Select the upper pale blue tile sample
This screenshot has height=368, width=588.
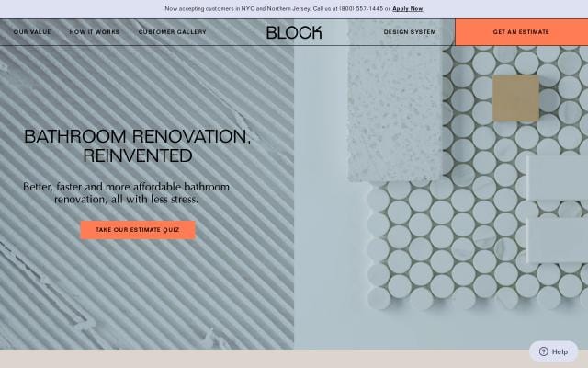pyautogui.click(x=557, y=178)
